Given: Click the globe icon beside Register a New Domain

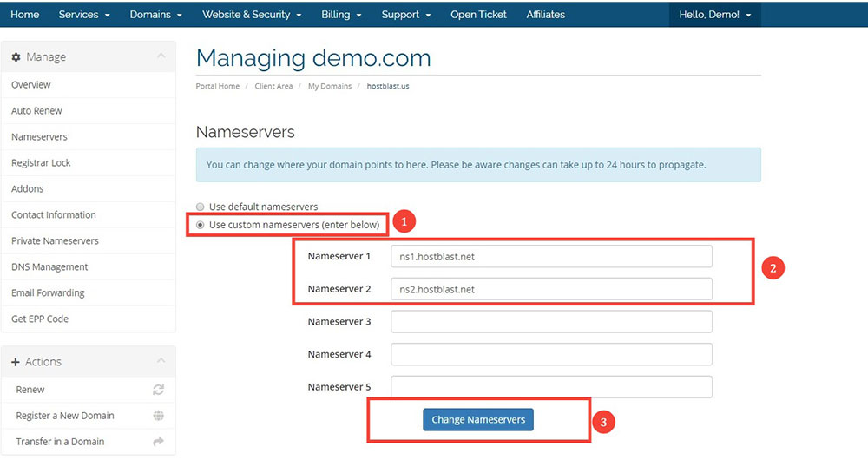Looking at the screenshot, I should pyautogui.click(x=158, y=416).
